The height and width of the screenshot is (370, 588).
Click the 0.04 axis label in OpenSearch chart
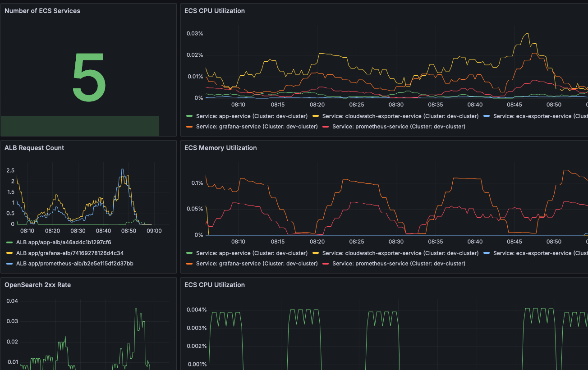point(12,301)
